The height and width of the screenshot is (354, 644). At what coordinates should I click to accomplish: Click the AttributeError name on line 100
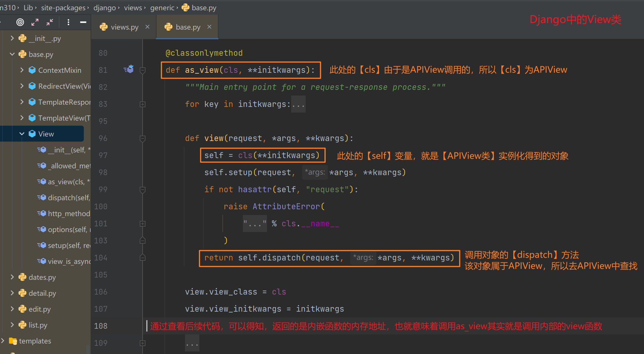[286, 206]
